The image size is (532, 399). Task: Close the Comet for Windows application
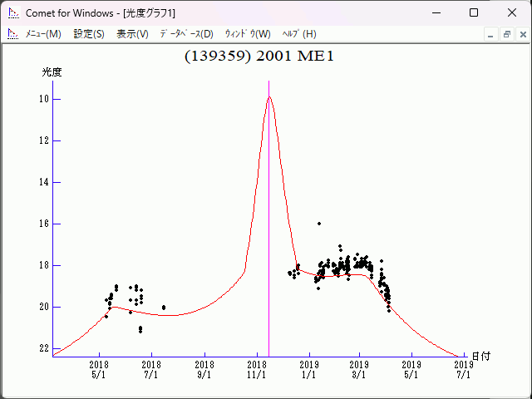tap(511, 12)
